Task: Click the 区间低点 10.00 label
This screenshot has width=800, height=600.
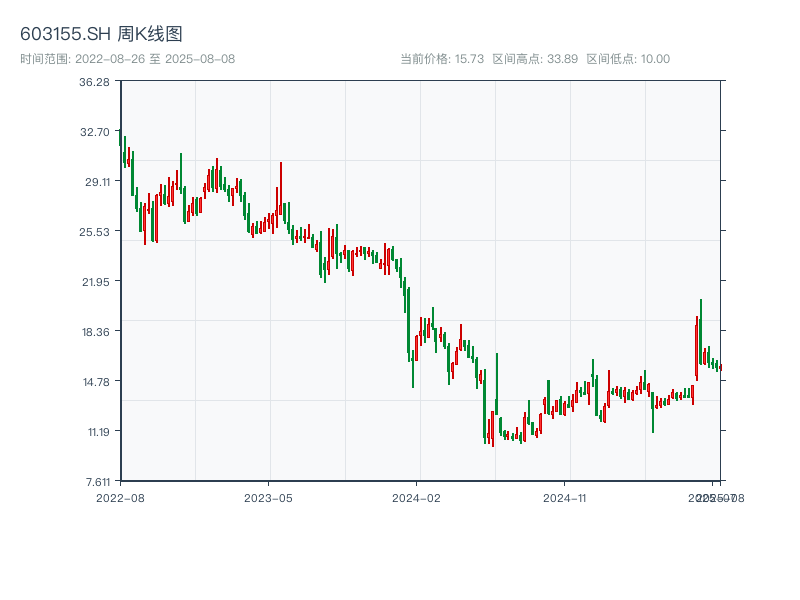Action: (x=628, y=59)
